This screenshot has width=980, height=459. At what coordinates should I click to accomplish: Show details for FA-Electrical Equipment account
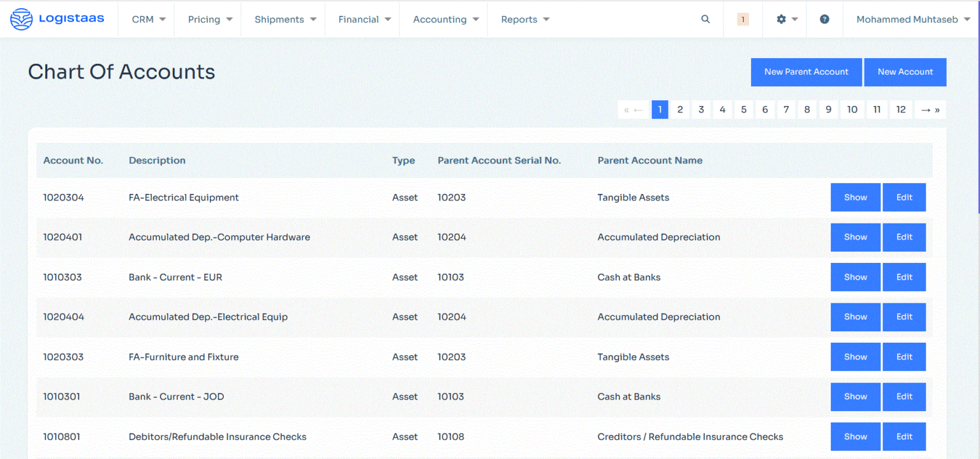click(855, 197)
